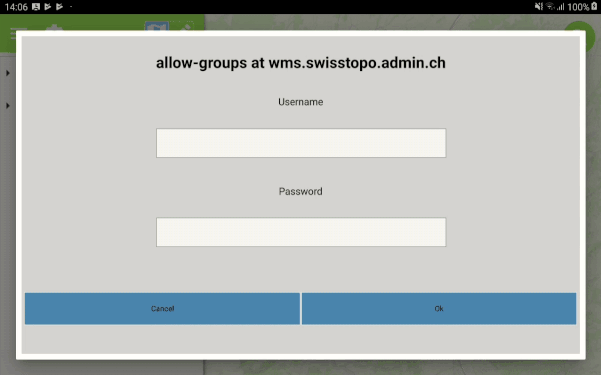Expand the second layer tree arrow behind dialog
601x375 pixels.
pyautogui.click(x=8, y=105)
